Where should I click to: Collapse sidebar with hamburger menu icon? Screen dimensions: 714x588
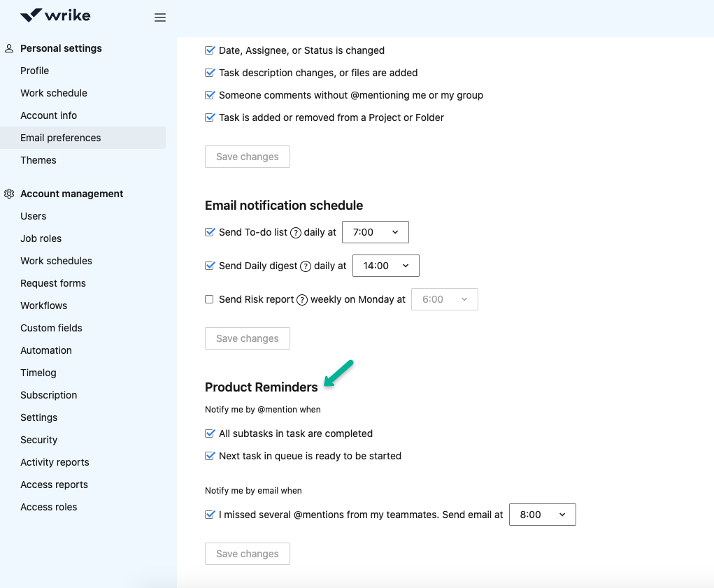pyautogui.click(x=160, y=17)
